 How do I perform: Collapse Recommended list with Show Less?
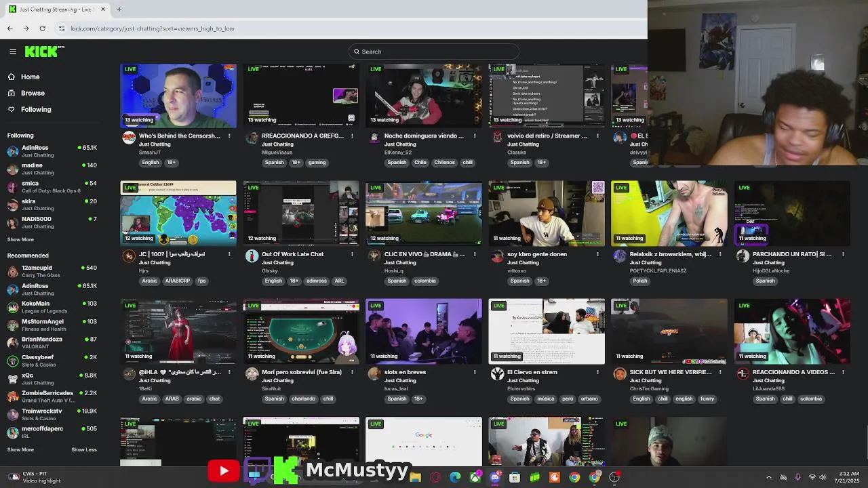pos(84,449)
